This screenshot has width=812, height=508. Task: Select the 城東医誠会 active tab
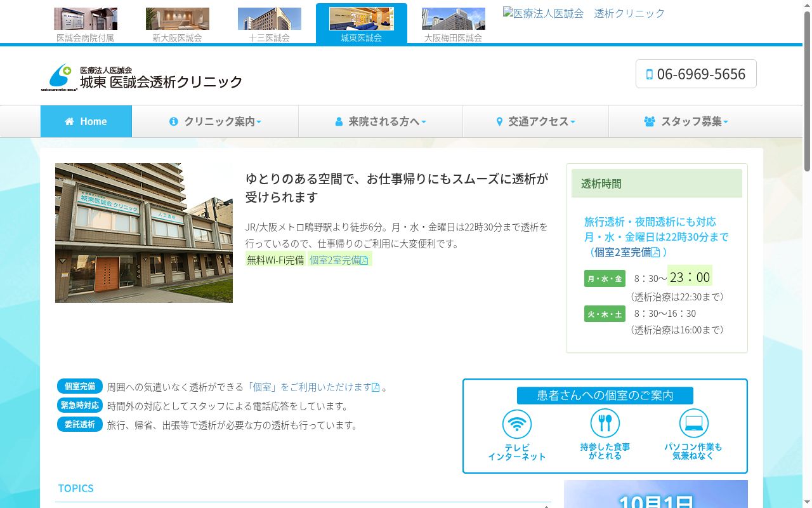click(x=362, y=24)
